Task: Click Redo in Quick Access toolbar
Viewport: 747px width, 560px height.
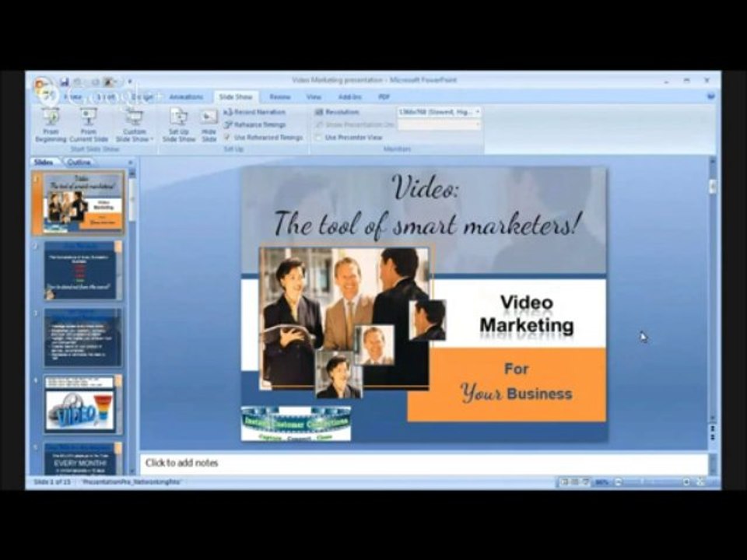Action: click(95, 82)
